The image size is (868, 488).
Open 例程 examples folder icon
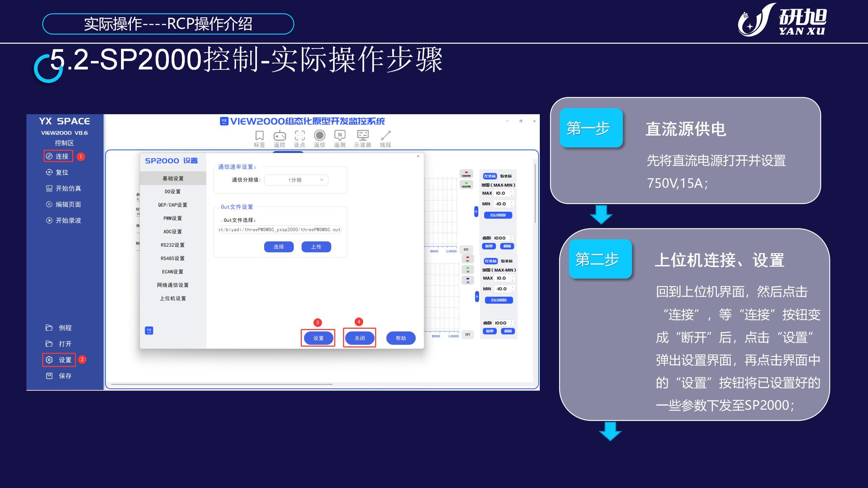[49, 328]
